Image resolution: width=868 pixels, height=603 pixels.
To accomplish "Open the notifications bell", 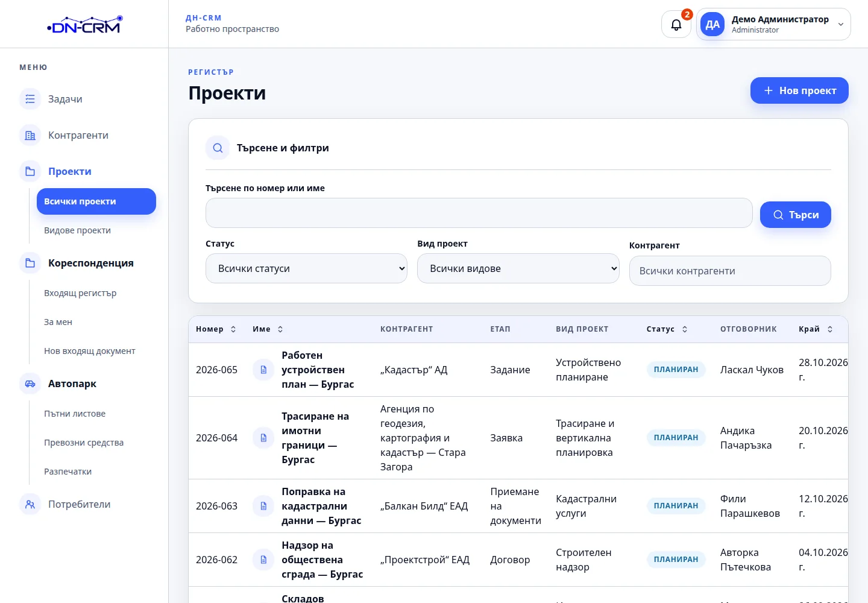I will [x=676, y=25].
